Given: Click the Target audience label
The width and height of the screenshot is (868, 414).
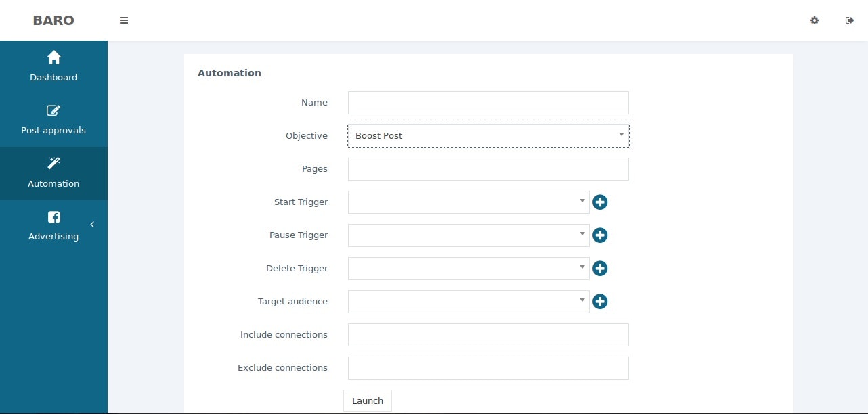Looking at the screenshot, I should click(x=292, y=302).
